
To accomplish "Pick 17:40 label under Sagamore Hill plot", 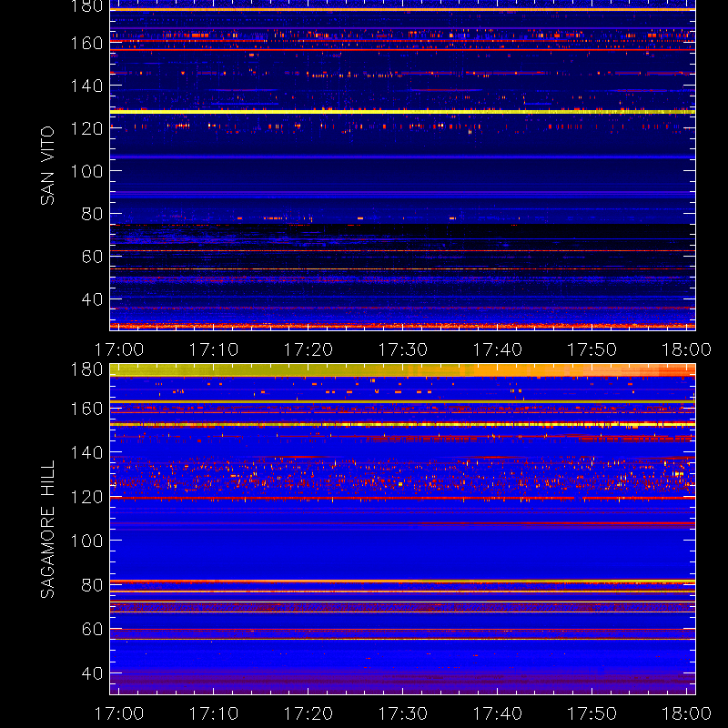I will 497,713.
